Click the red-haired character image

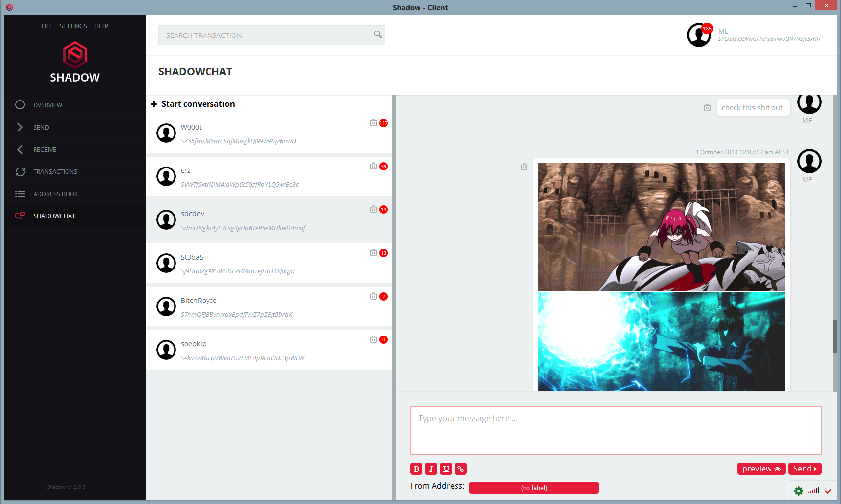[661, 227]
